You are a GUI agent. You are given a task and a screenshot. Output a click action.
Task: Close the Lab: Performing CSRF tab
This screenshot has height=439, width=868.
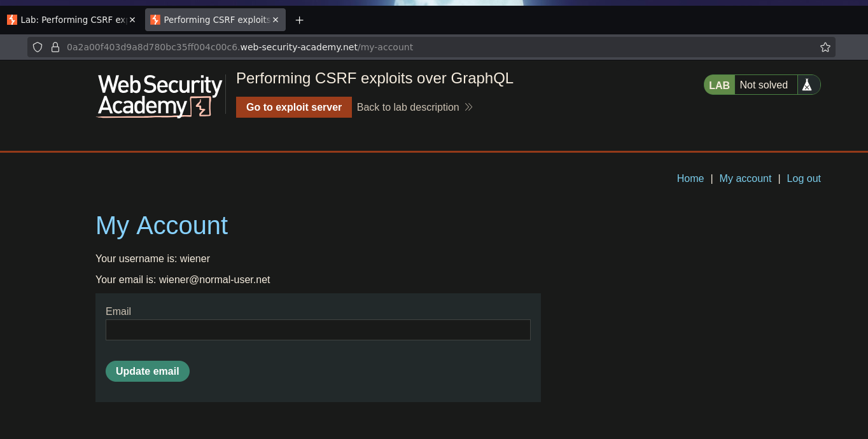coord(132,20)
